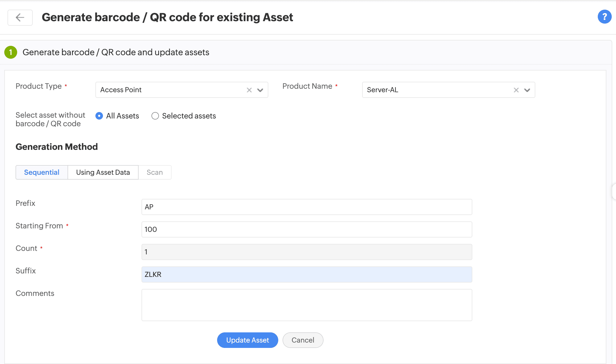616x364 pixels.
Task: Click the Count field showing 1
Action: click(x=307, y=252)
